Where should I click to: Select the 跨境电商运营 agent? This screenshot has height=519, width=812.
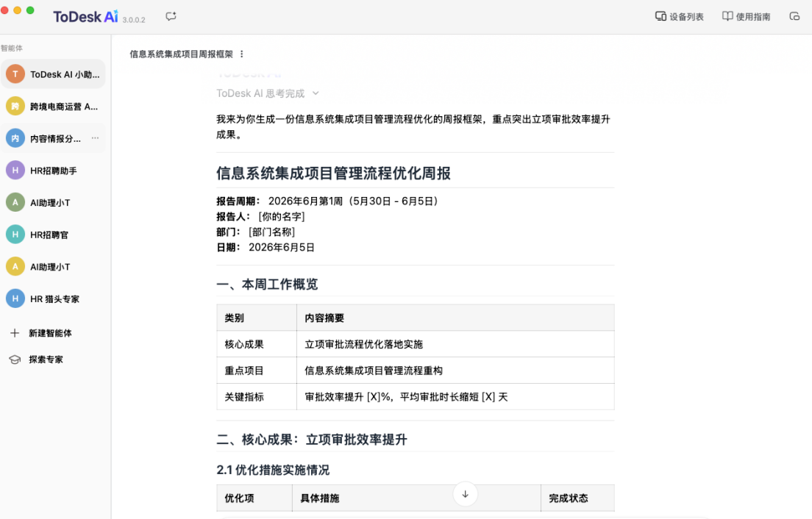(53, 107)
